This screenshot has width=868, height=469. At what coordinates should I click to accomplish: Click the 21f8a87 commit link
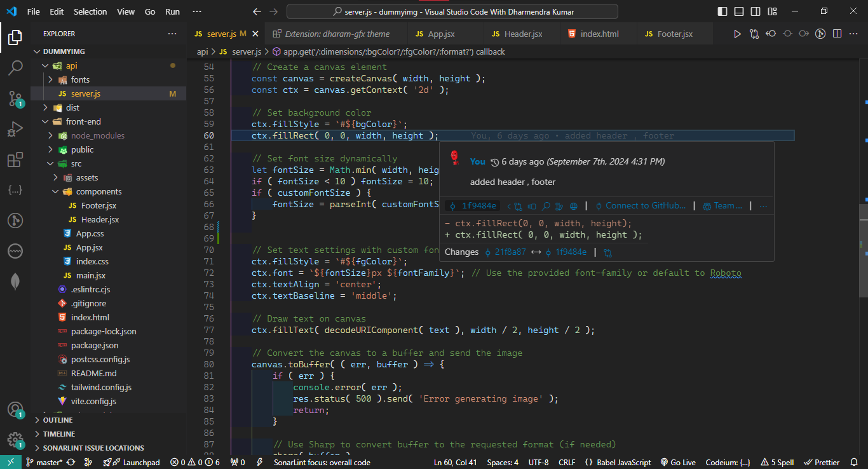pyautogui.click(x=505, y=252)
